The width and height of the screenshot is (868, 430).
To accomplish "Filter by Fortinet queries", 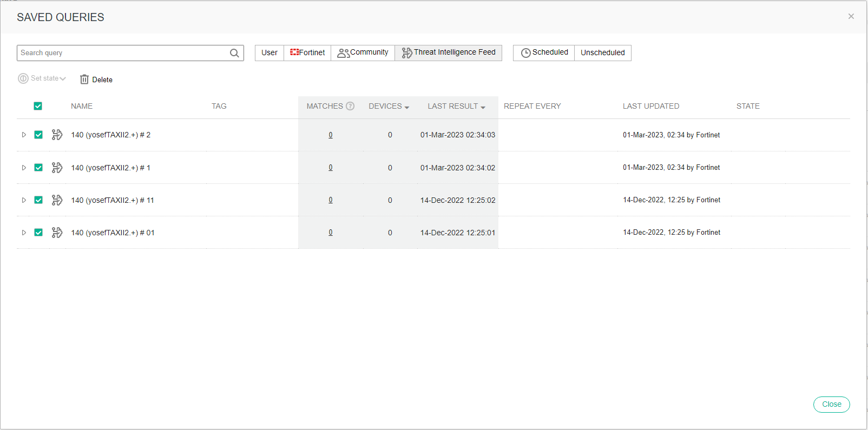I will [307, 52].
